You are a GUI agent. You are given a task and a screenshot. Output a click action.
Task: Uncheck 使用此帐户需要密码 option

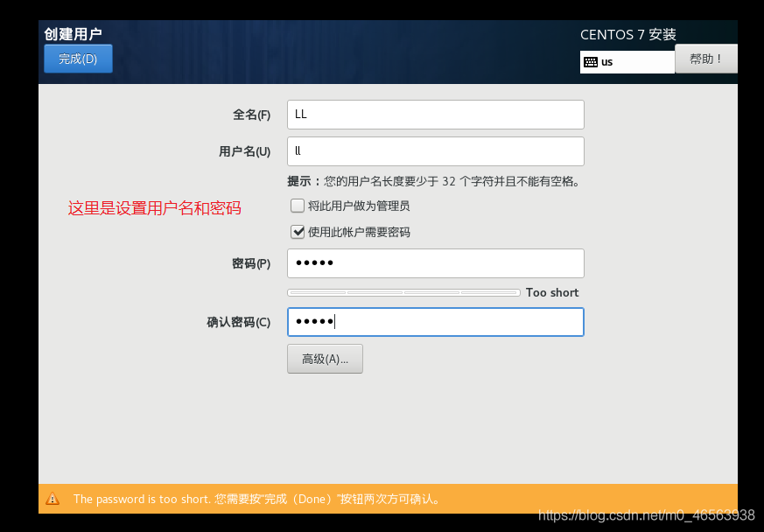pyautogui.click(x=298, y=232)
